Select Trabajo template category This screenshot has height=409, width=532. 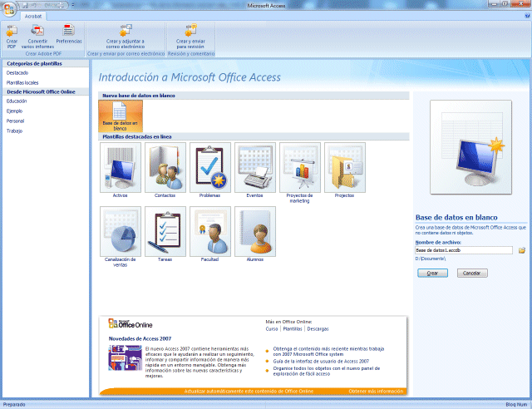click(15, 131)
